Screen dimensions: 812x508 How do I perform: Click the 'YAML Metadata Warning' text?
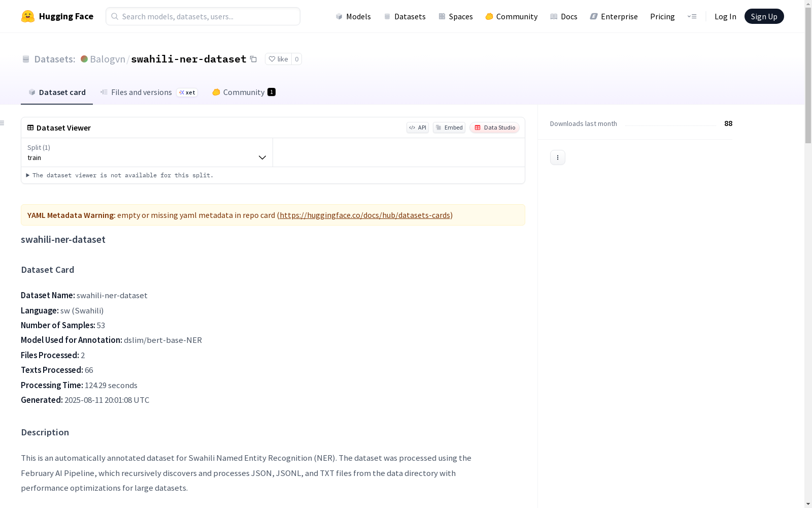(72, 215)
